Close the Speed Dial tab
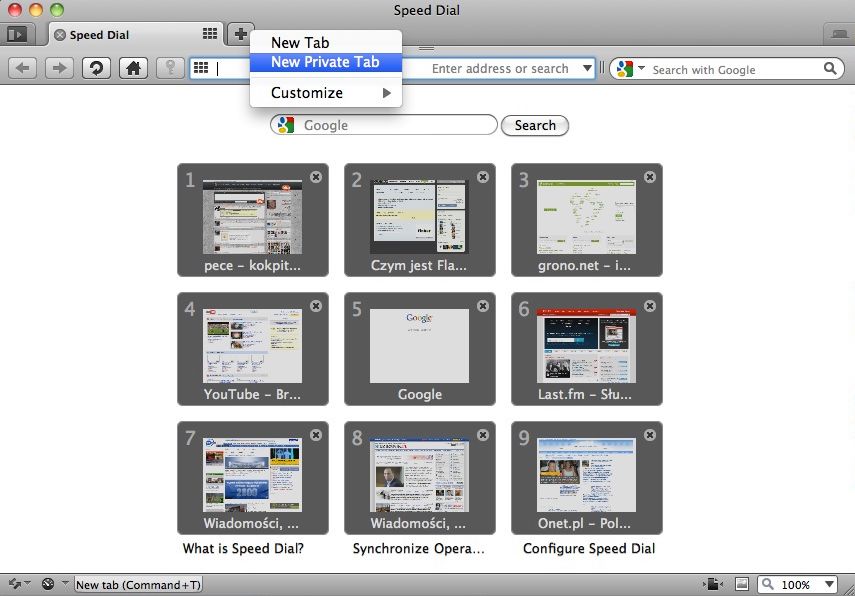855x596 pixels. click(x=60, y=35)
